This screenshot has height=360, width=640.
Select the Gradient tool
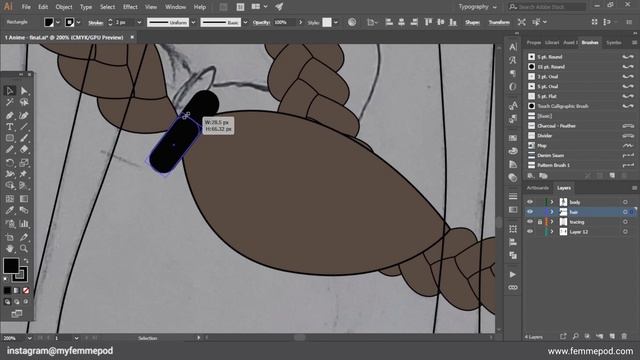coord(24,199)
